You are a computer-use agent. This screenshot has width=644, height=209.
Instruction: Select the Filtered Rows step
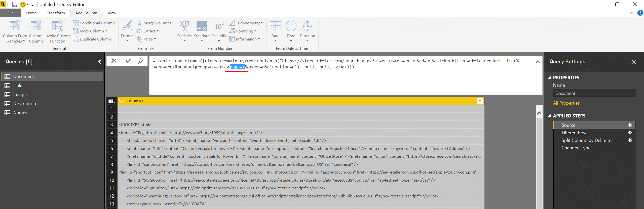tap(594, 133)
